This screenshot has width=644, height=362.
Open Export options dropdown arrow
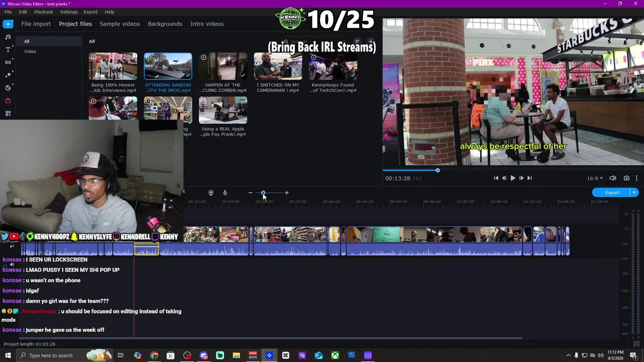(x=634, y=193)
